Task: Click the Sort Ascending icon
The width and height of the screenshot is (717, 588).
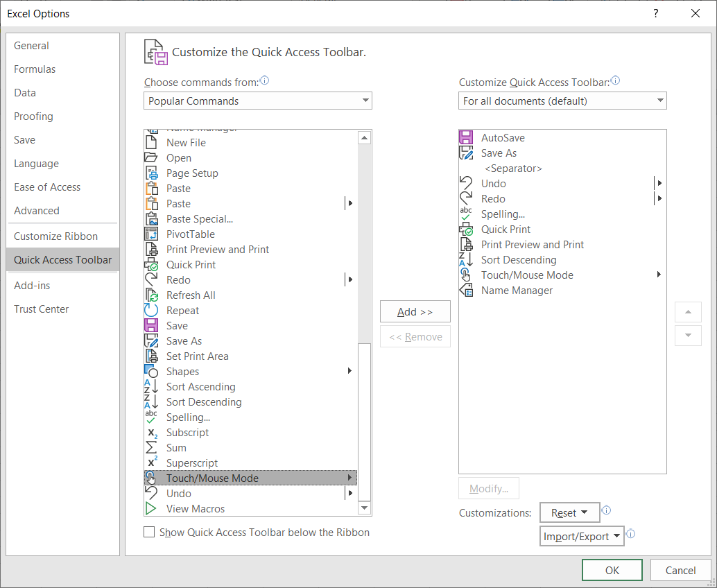Action: 151,386
